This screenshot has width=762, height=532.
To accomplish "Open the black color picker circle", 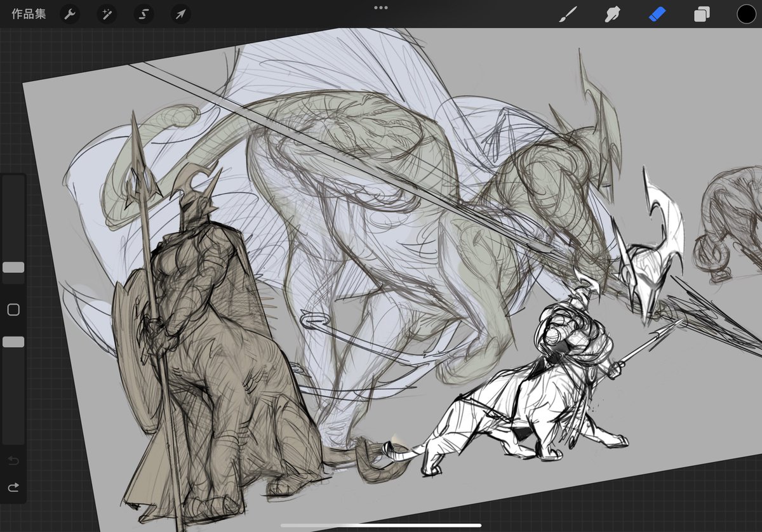I will (746, 14).
